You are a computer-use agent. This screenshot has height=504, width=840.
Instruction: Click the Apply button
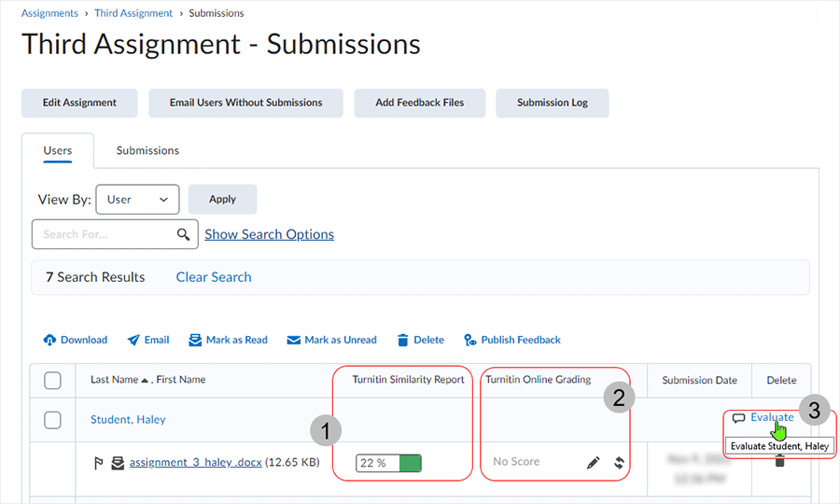[222, 199]
